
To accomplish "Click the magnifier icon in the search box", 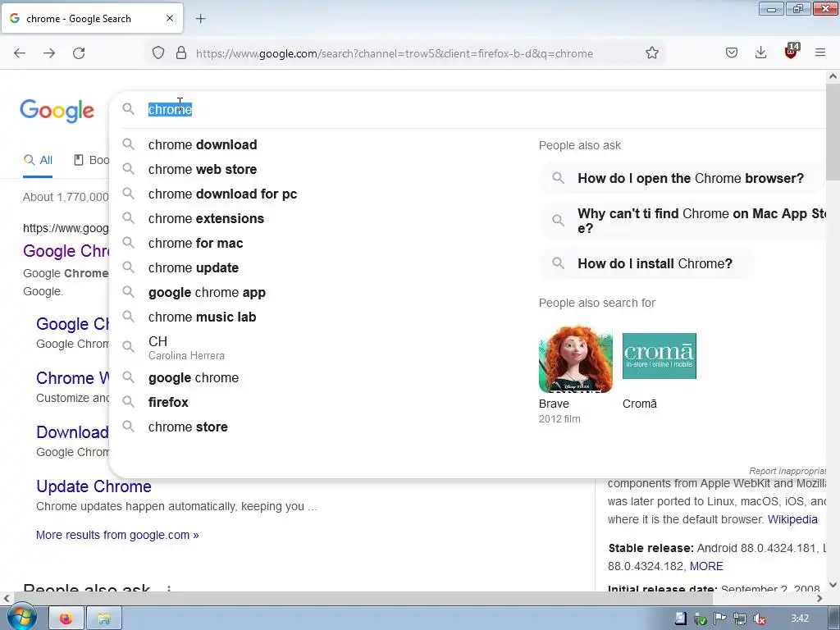I will point(128,109).
